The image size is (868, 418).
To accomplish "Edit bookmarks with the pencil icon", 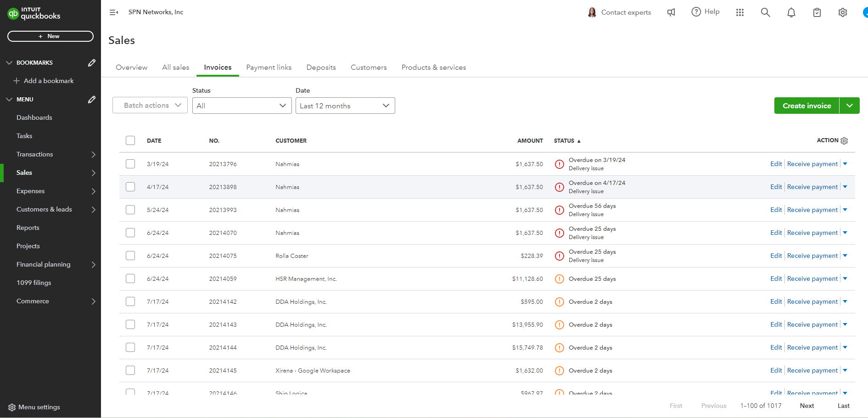I will [92, 62].
